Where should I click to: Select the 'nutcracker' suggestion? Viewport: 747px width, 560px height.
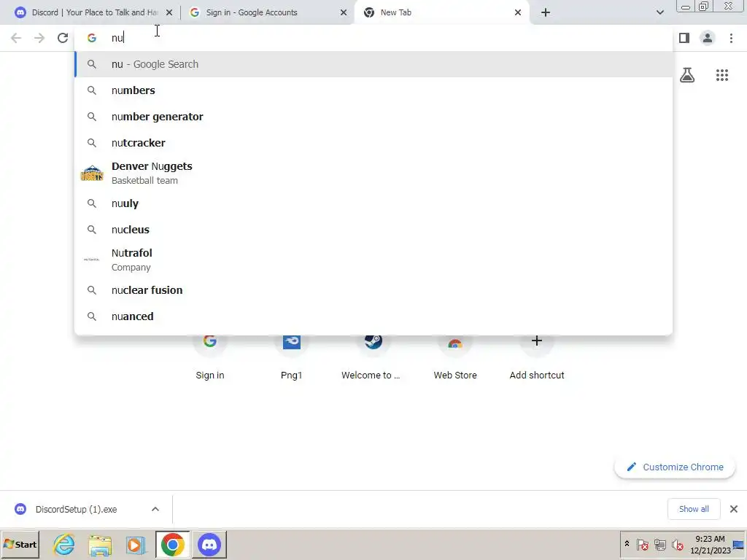(373, 143)
